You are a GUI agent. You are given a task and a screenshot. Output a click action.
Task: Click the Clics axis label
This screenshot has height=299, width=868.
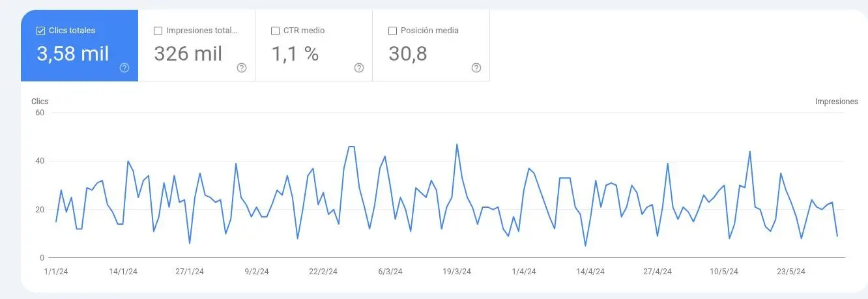(x=40, y=102)
